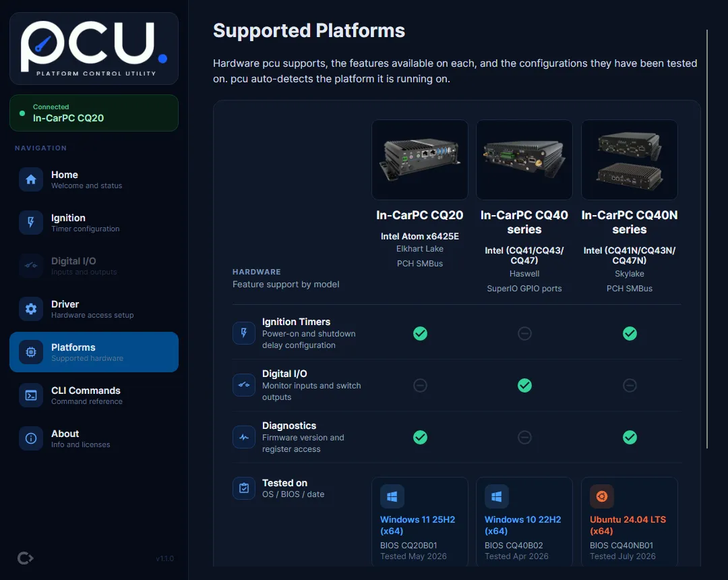Click the Platforms chip icon
Viewport: 728px width, 580px height.
(x=31, y=353)
